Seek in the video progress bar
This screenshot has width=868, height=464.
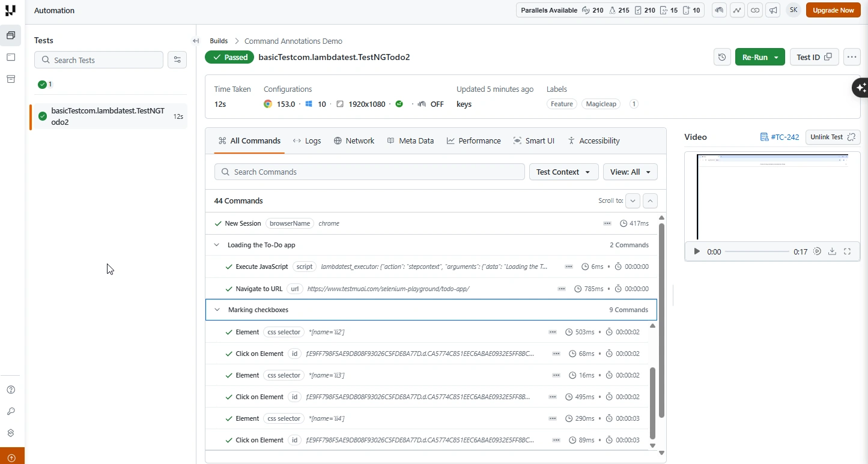757,252
